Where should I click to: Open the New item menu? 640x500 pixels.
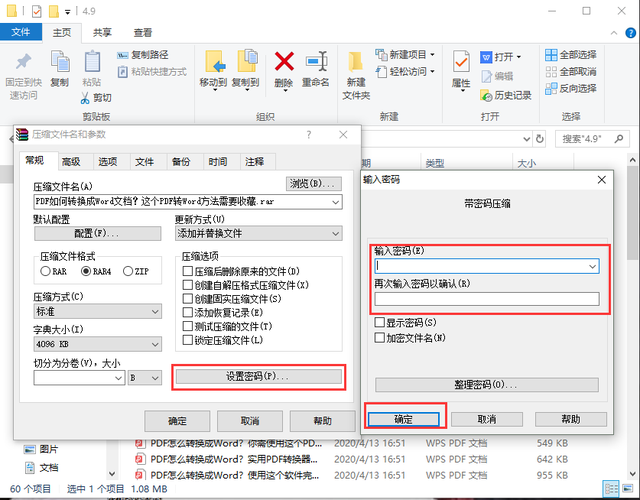tap(405, 55)
